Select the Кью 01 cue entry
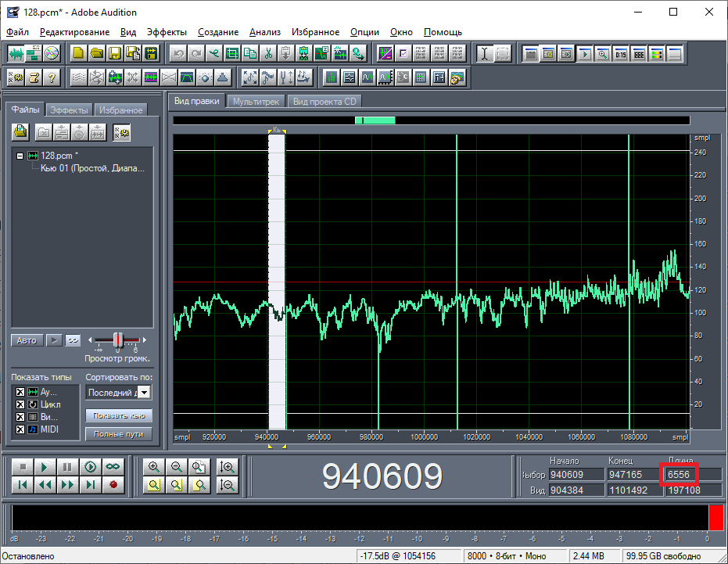The width and height of the screenshot is (728, 564). click(92, 168)
